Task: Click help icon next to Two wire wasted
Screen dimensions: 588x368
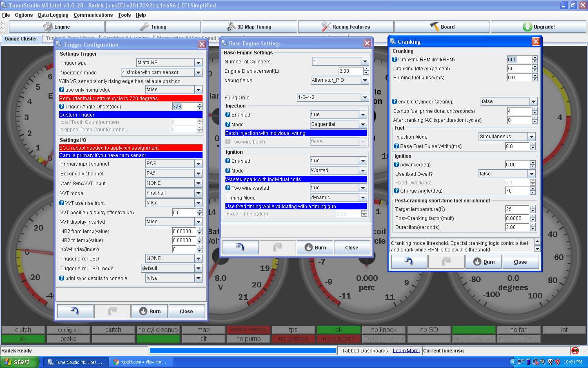Action: point(228,188)
